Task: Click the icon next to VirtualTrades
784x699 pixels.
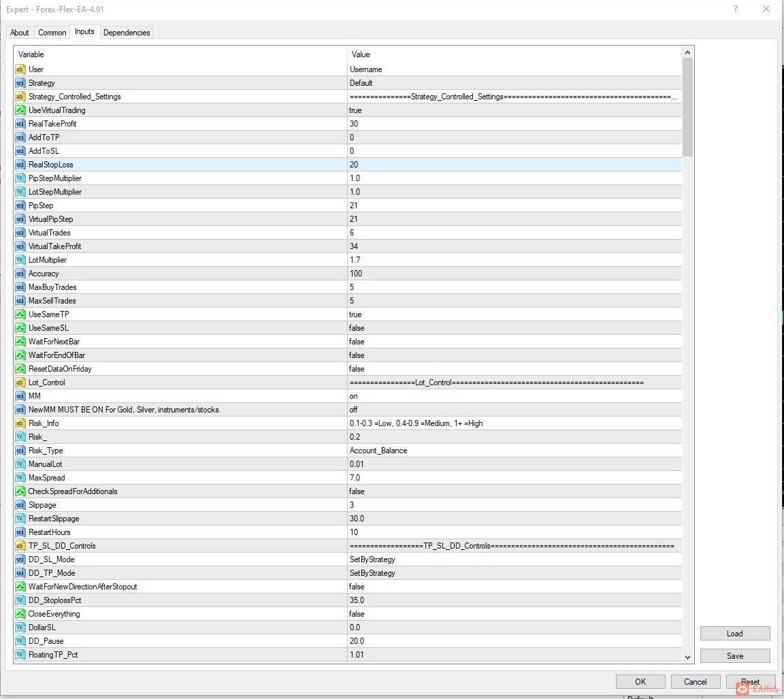Action: (x=20, y=233)
